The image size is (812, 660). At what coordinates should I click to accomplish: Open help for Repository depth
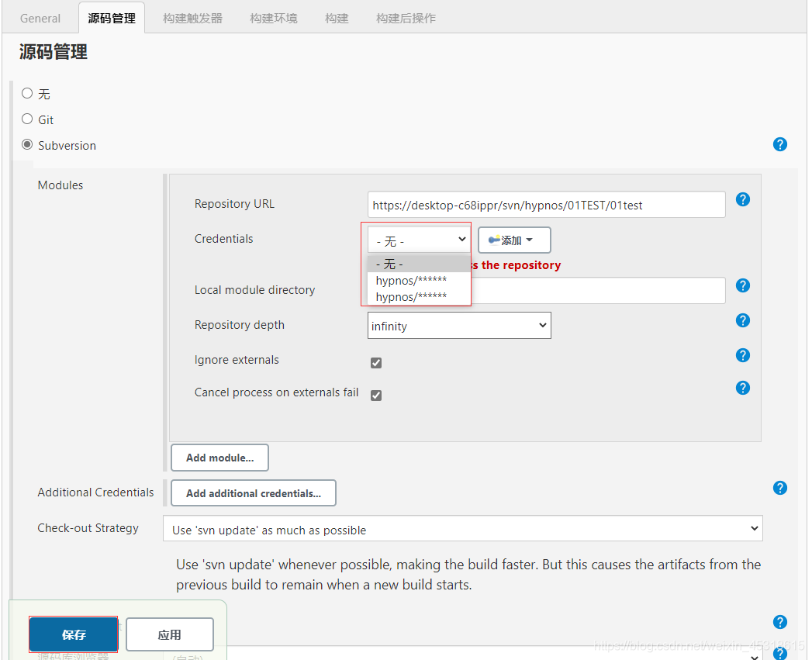point(743,320)
